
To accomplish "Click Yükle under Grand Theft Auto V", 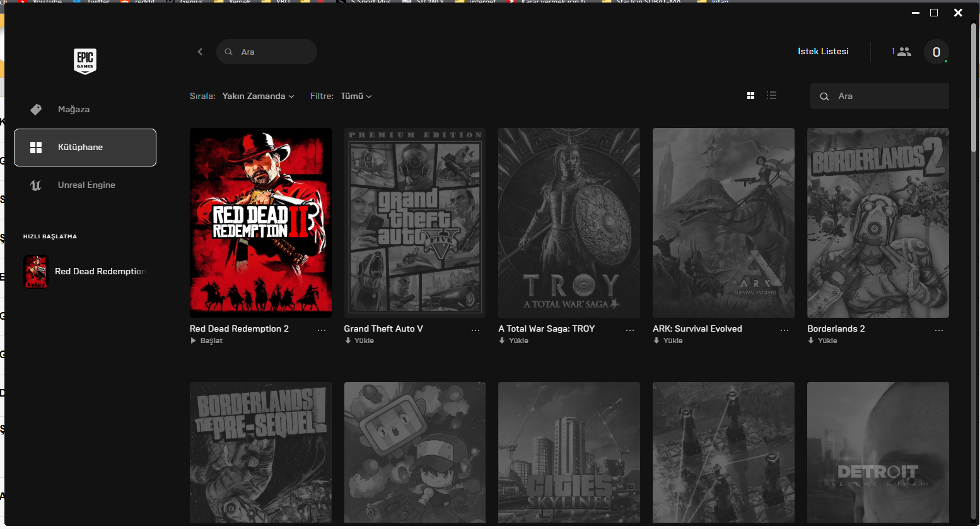I will [359, 340].
